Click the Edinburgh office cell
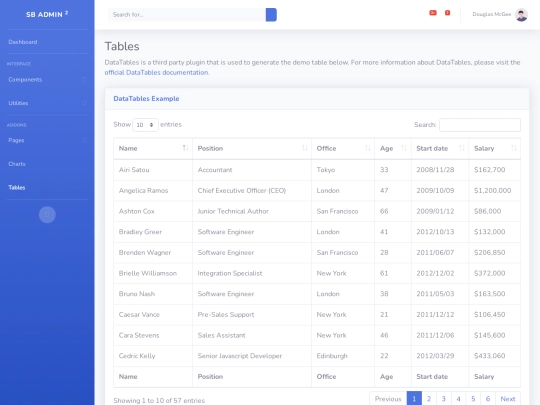540x405 pixels. click(x=343, y=356)
